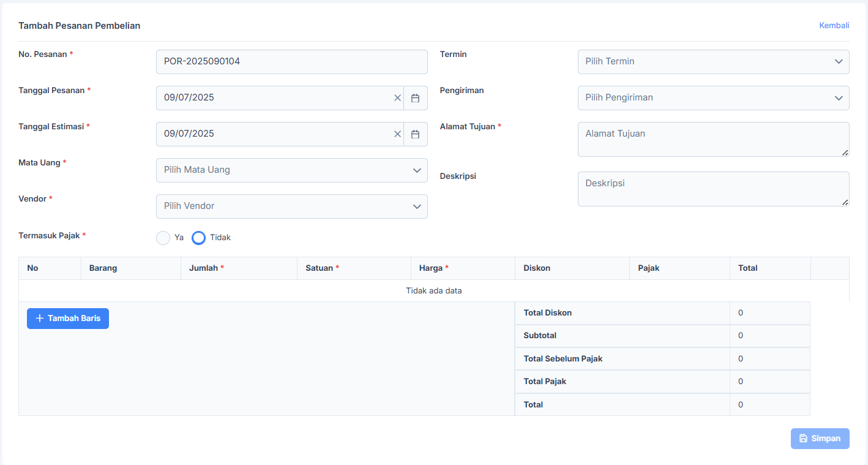Viewport: 868px width, 465px height.
Task: Open calendar picker for Tanggal Pesanan
Action: (415, 98)
